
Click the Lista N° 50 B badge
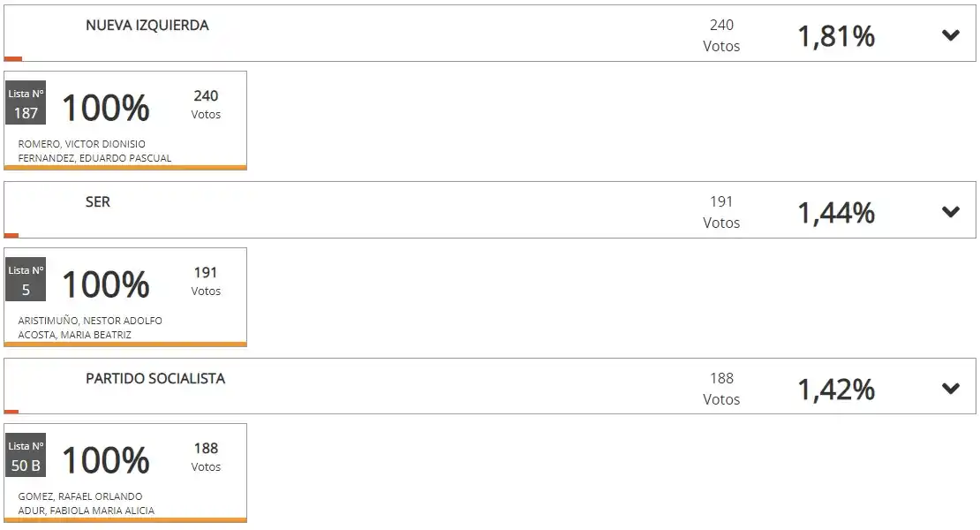click(26, 456)
